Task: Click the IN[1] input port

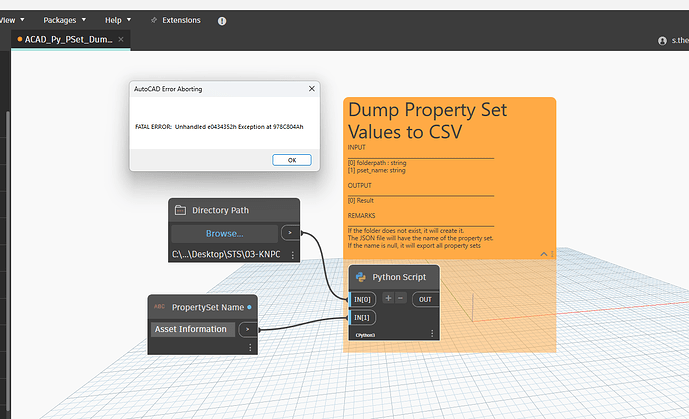Action: point(363,318)
